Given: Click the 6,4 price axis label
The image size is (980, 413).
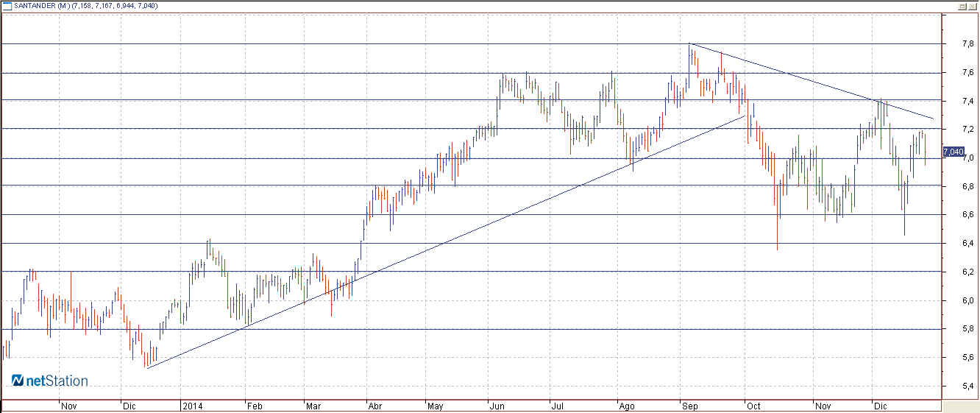Looking at the screenshot, I should (x=968, y=243).
